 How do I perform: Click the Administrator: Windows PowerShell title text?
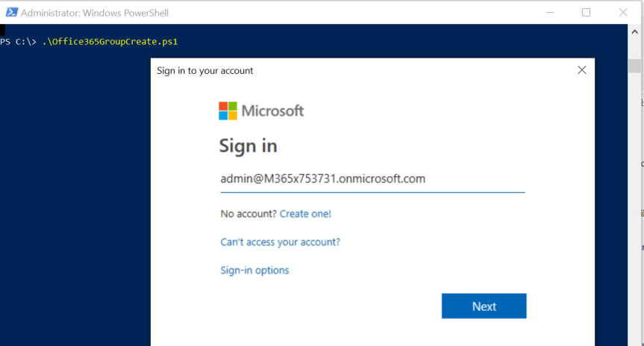click(x=95, y=13)
